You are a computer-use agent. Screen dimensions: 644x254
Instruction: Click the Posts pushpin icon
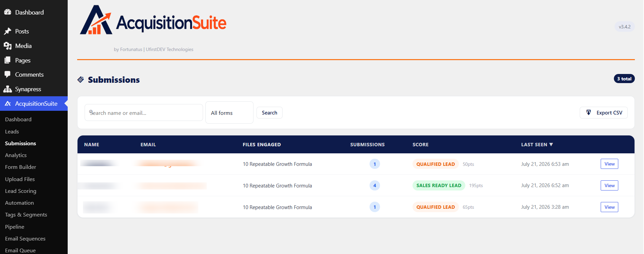coord(8,31)
